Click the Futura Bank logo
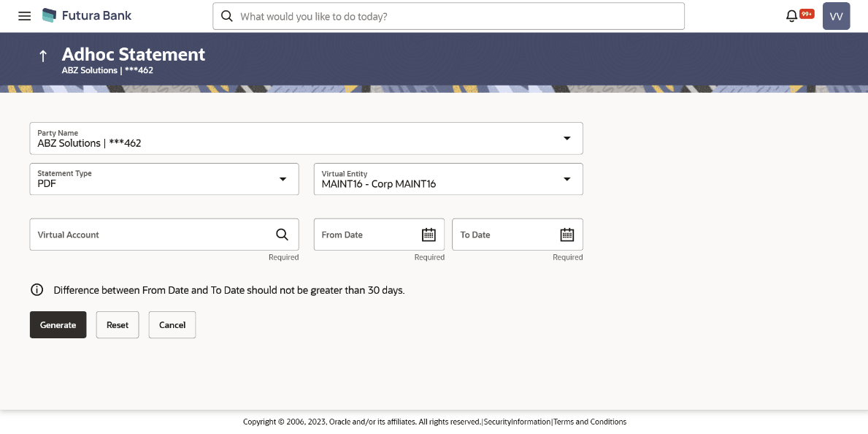868x434 pixels. pyautogui.click(x=87, y=15)
